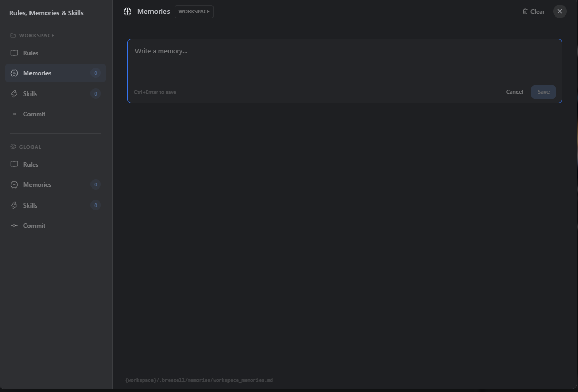Click Rules, Memories & Skills title

tap(47, 13)
